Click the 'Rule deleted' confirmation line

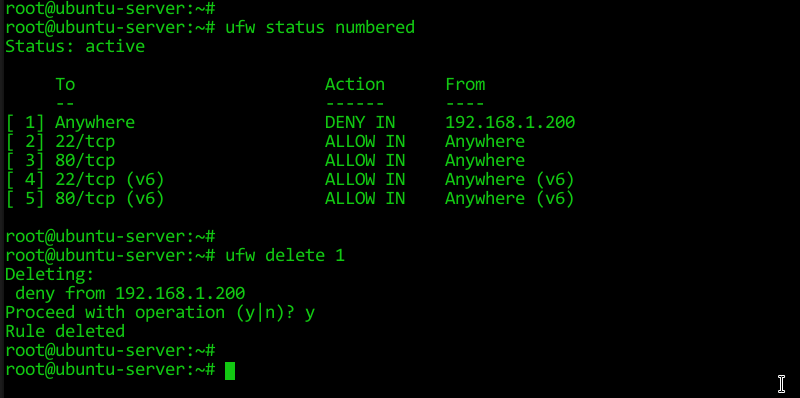pyautogui.click(x=65, y=331)
